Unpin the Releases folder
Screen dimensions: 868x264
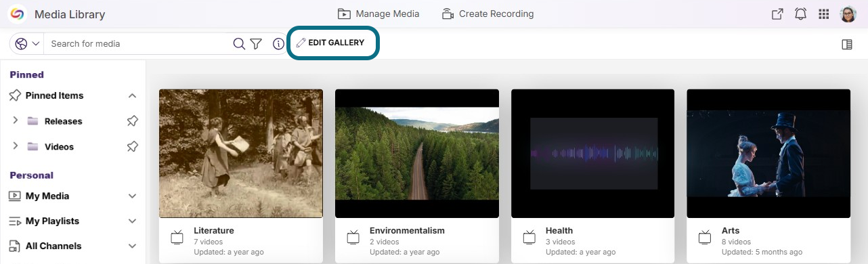coord(133,121)
